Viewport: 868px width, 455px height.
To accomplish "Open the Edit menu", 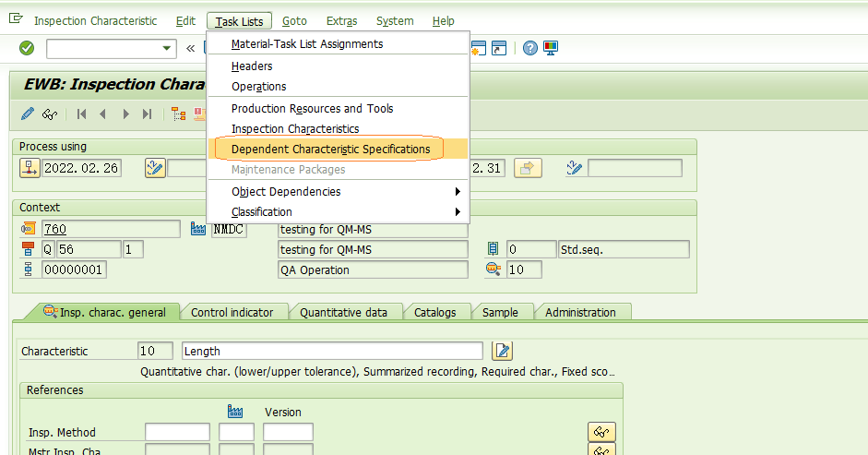I will (x=185, y=21).
